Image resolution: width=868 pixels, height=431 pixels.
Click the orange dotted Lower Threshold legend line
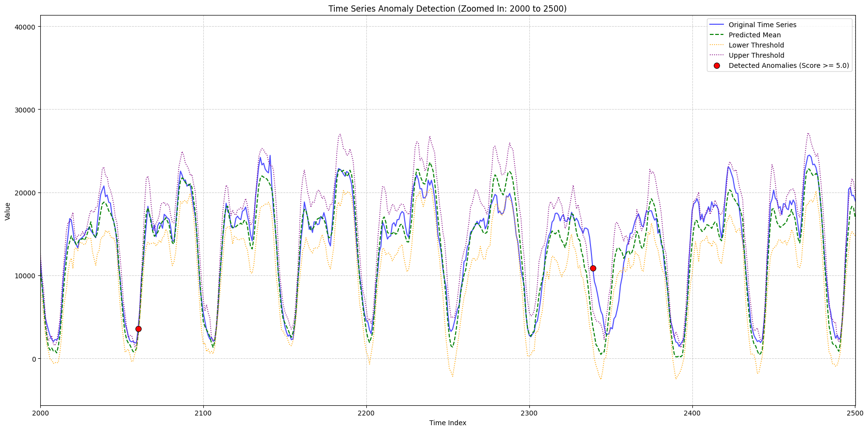[717, 45]
